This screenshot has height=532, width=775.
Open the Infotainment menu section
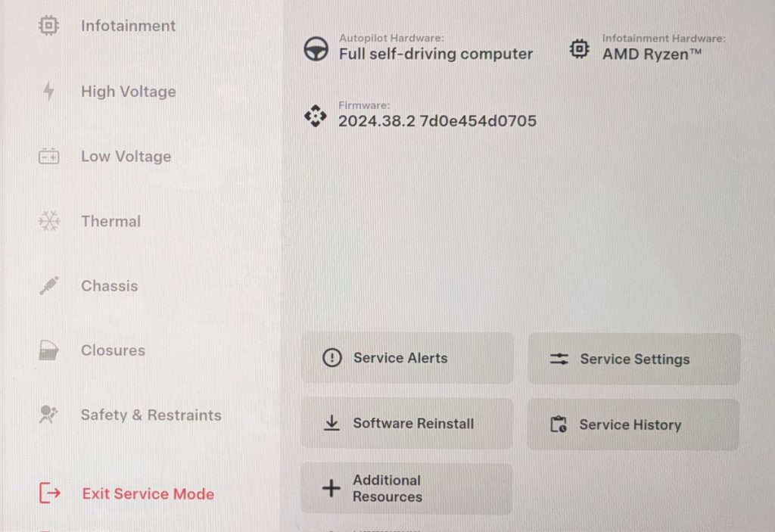[x=128, y=26]
